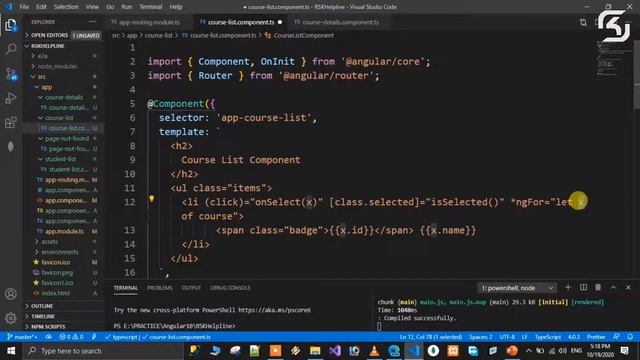
Task: Kill the terminal with trash icon
Action: point(598,287)
